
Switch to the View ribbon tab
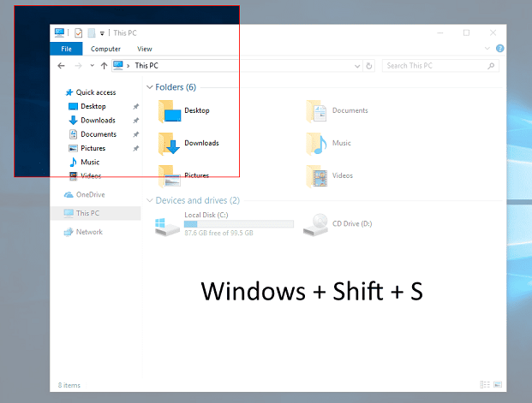point(145,49)
